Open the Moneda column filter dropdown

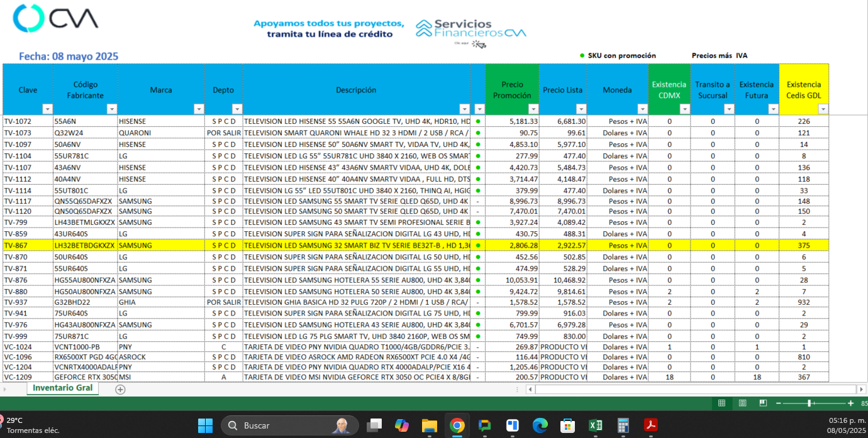point(642,109)
